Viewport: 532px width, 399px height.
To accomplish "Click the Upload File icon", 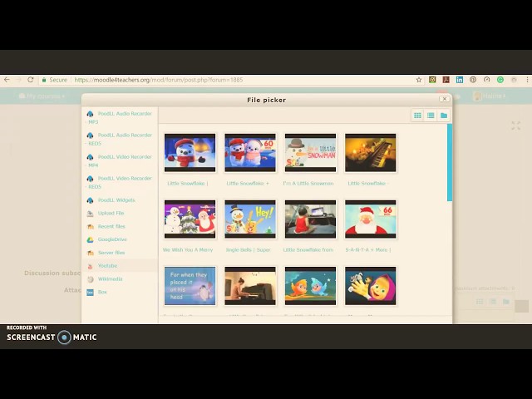I will coord(90,214).
